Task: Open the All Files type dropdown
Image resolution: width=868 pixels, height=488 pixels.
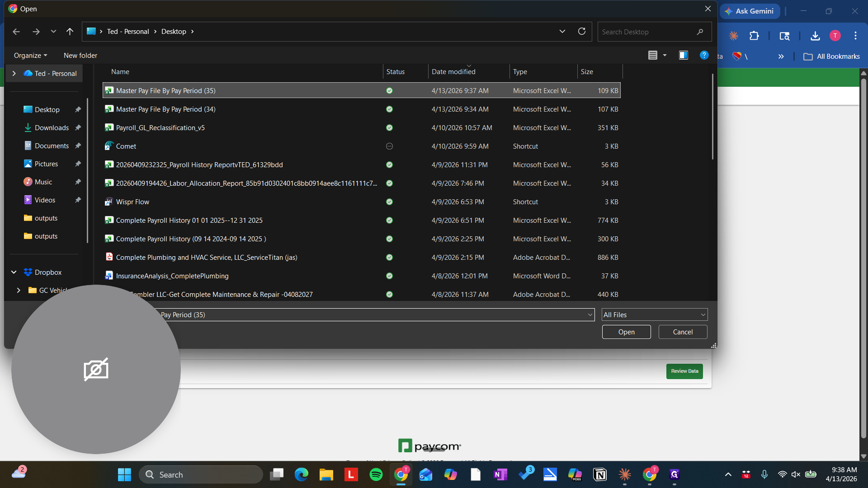Action: coord(654,315)
